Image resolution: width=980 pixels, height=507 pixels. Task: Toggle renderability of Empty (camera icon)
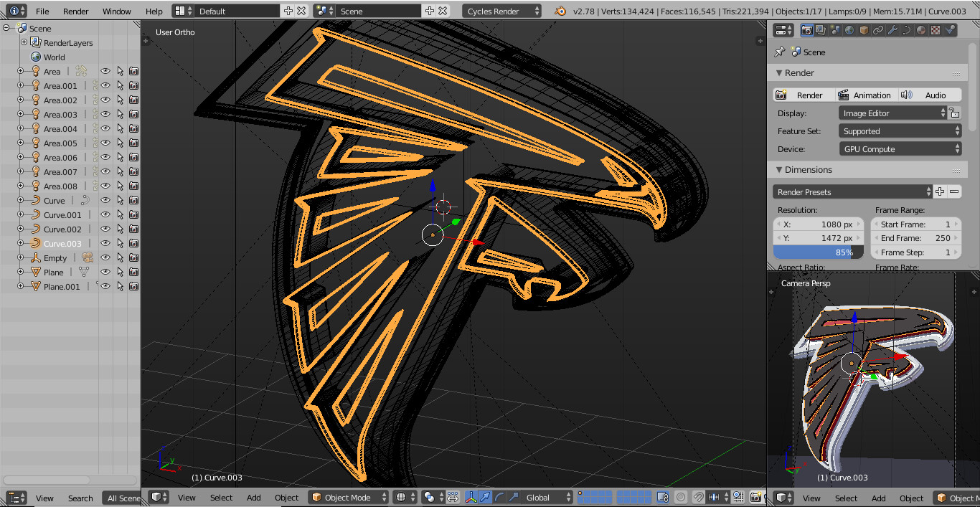(133, 257)
